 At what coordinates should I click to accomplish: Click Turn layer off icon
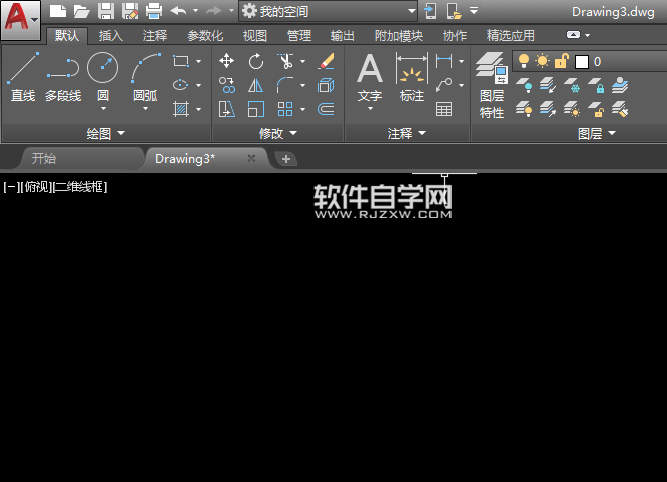(524, 85)
